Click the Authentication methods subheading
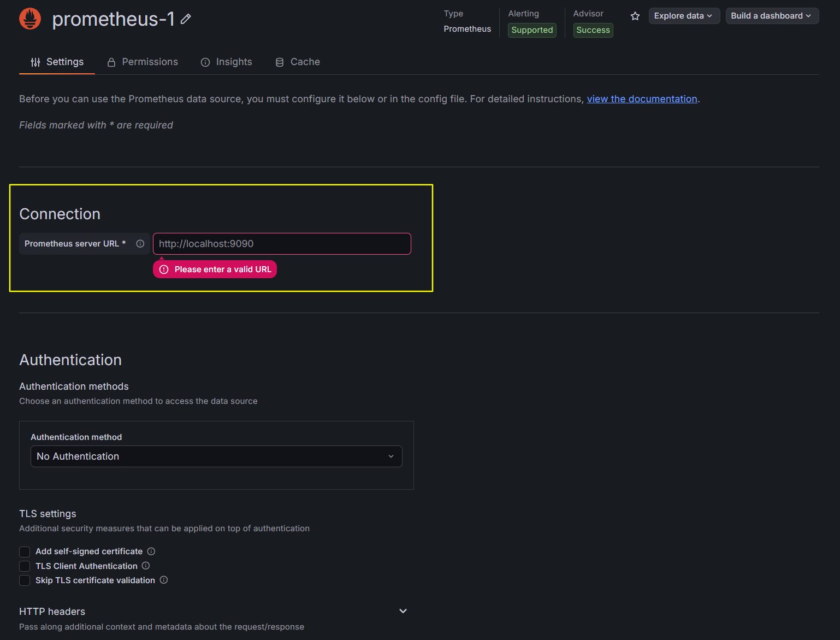This screenshot has width=840, height=640. (x=74, y=386)
